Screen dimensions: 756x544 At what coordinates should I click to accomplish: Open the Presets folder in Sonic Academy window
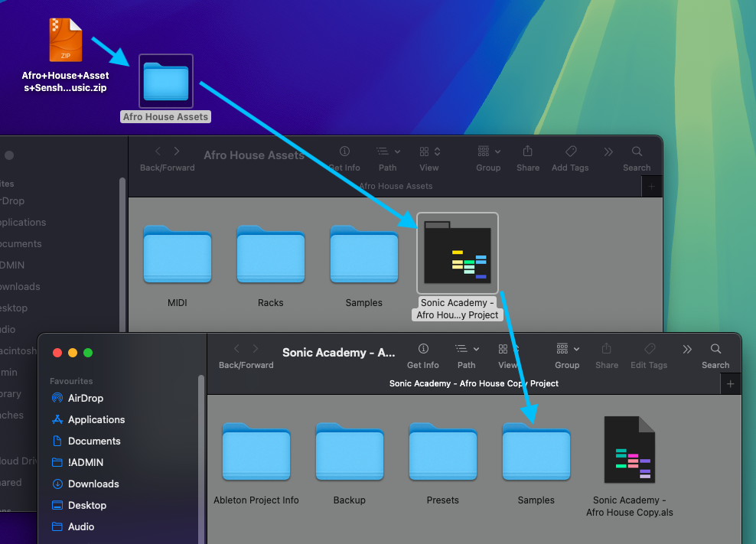pos(442,451)
